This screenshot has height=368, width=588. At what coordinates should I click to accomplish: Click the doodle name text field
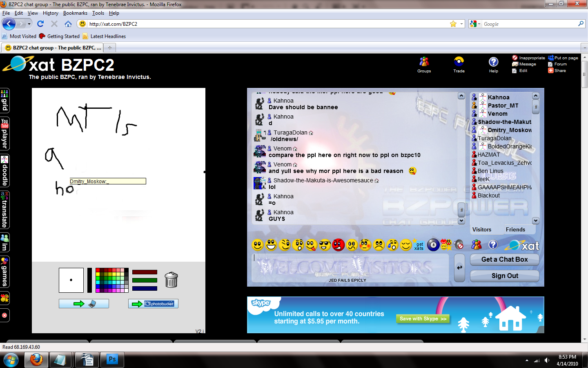pyautogui.click(x=107, y=181)
